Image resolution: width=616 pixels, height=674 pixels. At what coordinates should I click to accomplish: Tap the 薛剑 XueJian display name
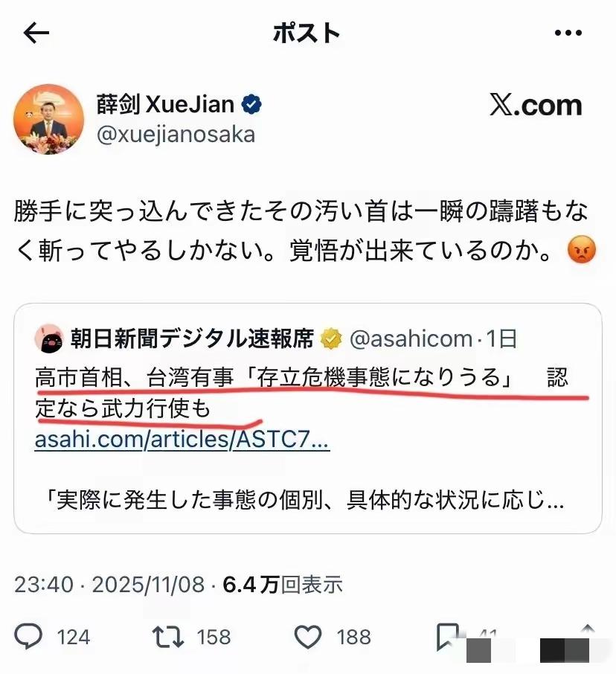click(165, 104)
